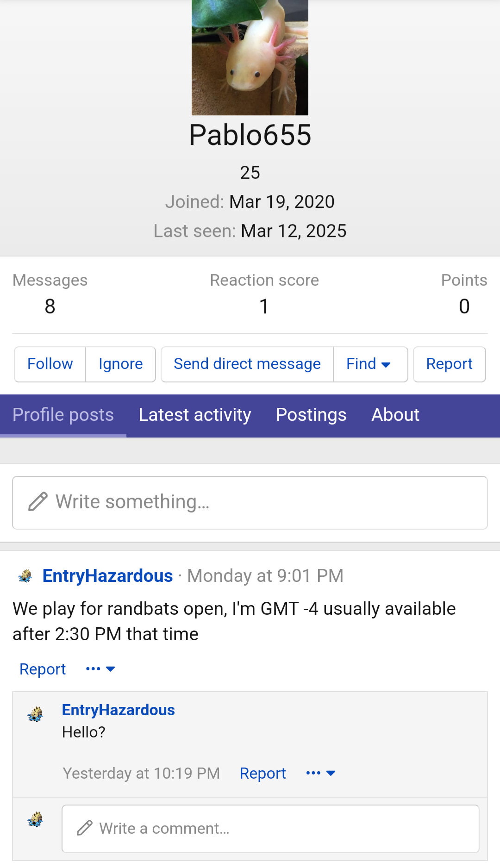500x868 pixels.
Task: Click EntryHazardous avatar icon beside profile post
Action: pos(25,576)
